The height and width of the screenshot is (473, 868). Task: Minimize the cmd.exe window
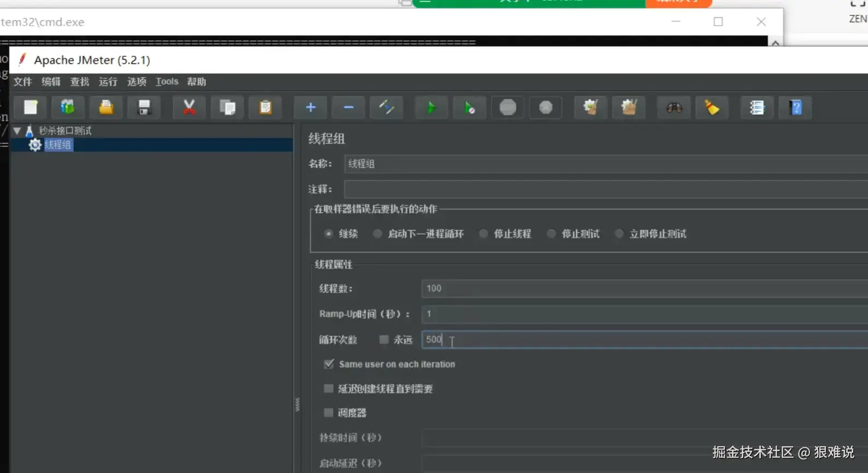pyautogui.click(x=676, y=21)
